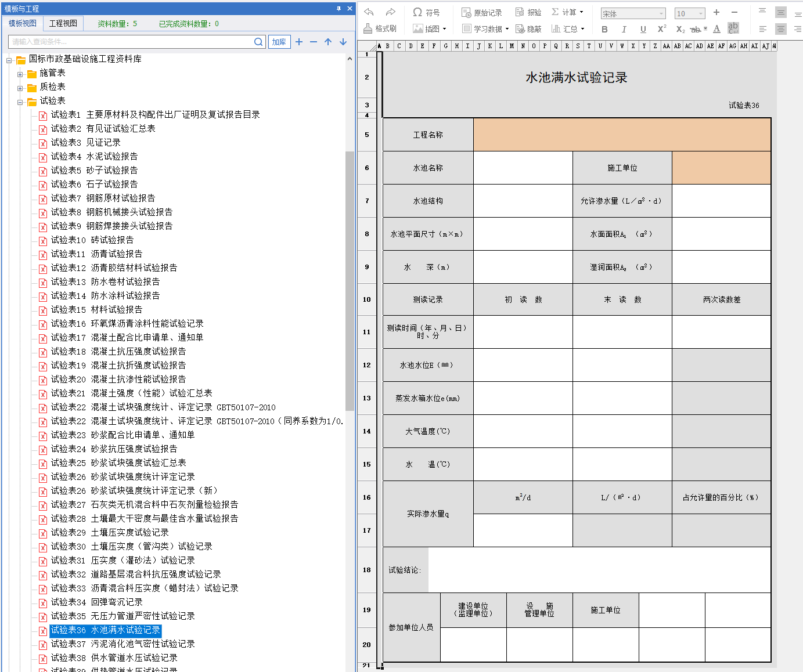Viewport: 803px width, 672px height.
Task: Click the plus icon next to 加库
Action: pyautogui.click(x=299, y=42)
